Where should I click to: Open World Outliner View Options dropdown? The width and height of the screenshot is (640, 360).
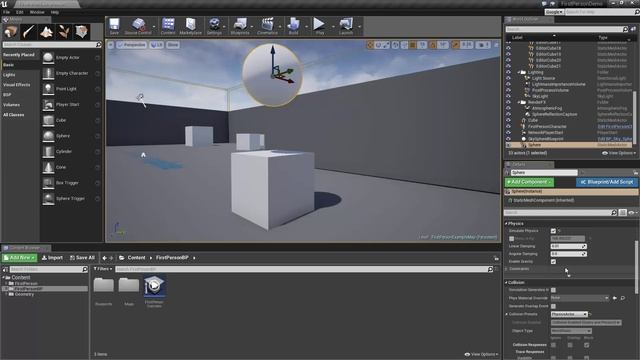click(x=619, y=153)
